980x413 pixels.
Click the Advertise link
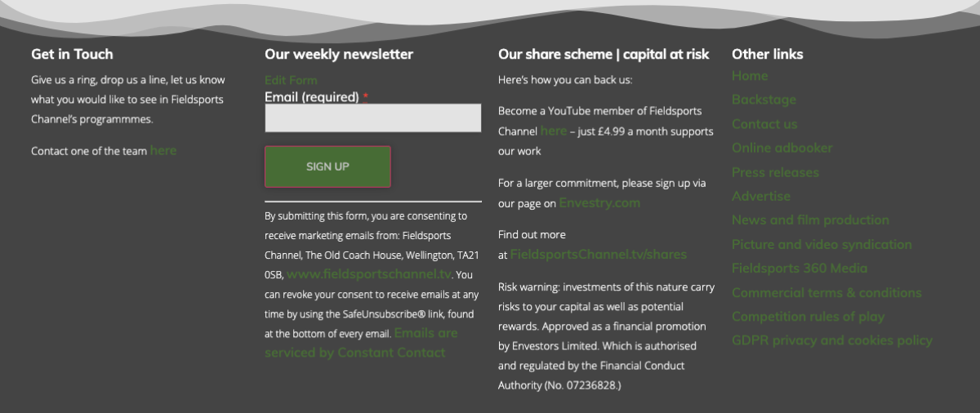761,196
